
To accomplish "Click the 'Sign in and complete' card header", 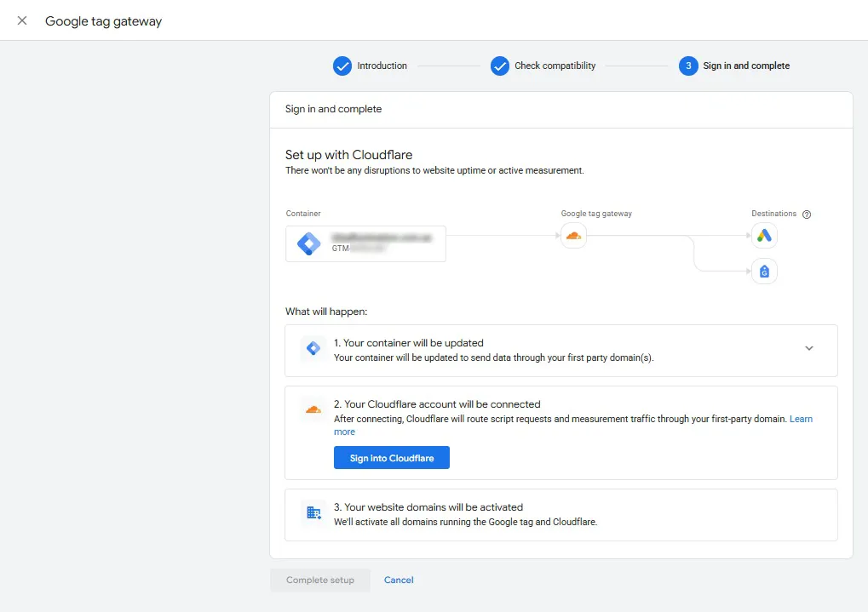I will [x=333, y=109].
